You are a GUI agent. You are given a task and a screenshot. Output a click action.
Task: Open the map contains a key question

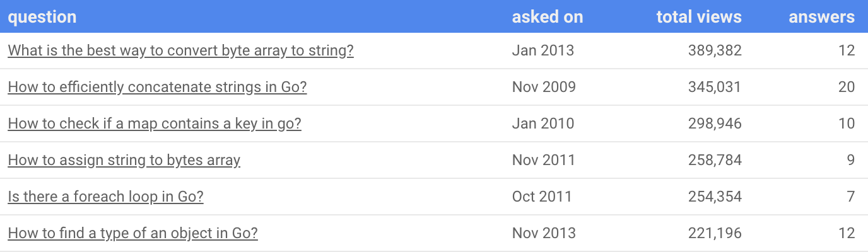coord(155,124)
